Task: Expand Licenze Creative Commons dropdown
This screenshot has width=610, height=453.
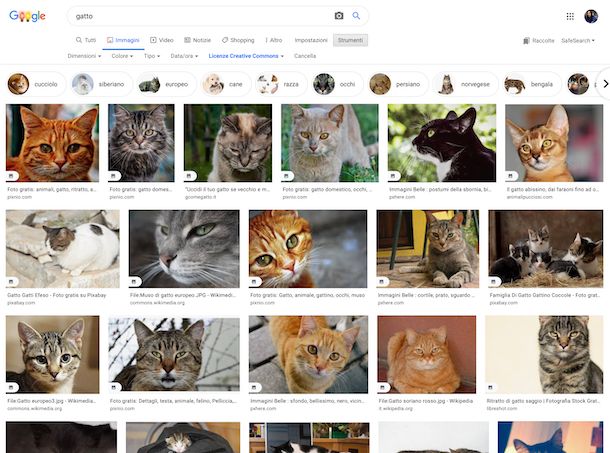Action: pos(246,56)
